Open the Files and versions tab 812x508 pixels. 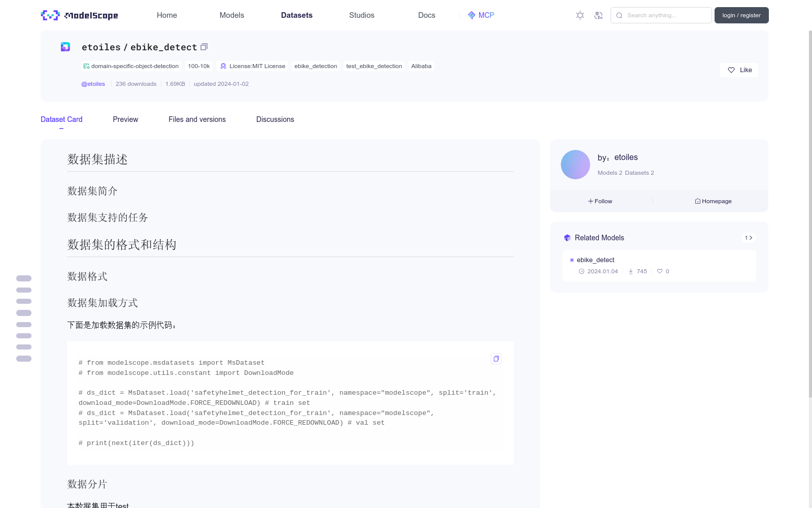pos(197,119)
